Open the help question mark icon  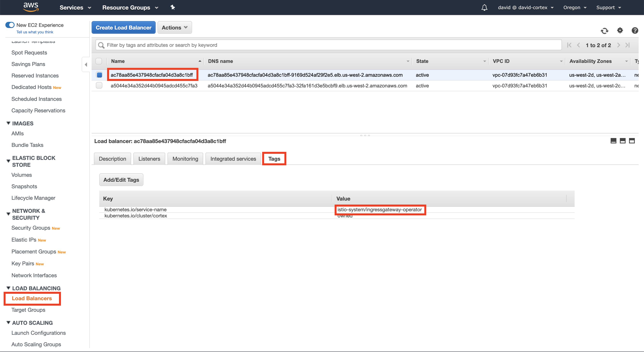[634, 30]
